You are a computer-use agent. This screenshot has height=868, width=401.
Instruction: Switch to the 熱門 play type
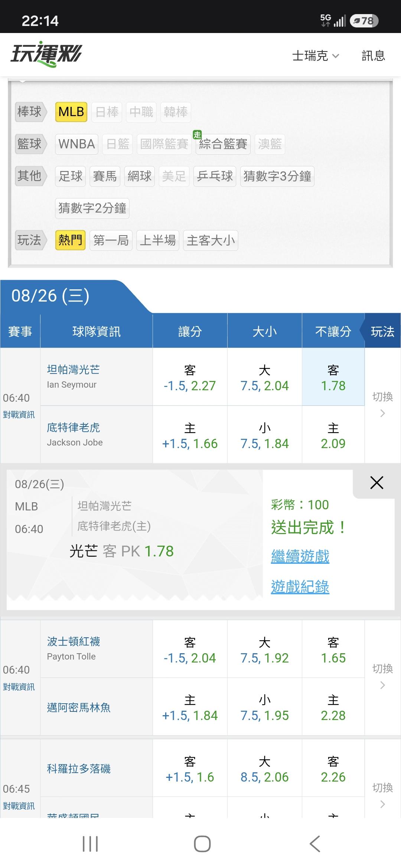pos(71,240)
